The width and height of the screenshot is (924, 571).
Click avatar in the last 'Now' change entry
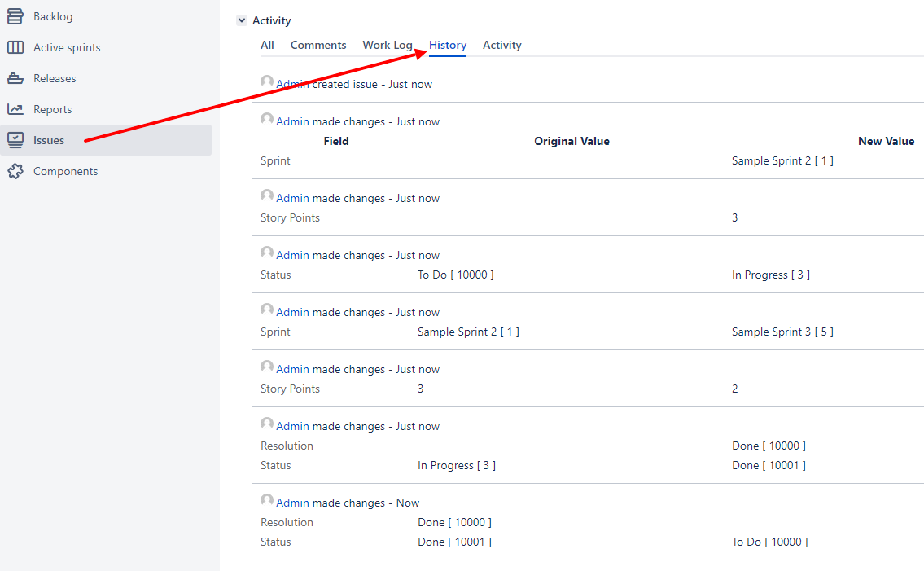coord(267,501)
